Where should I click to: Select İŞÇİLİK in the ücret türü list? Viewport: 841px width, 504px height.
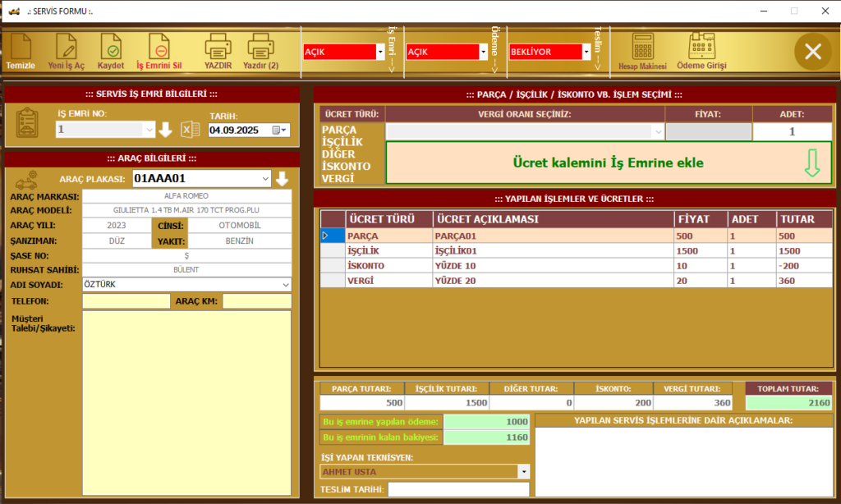[x=347, y=142]
